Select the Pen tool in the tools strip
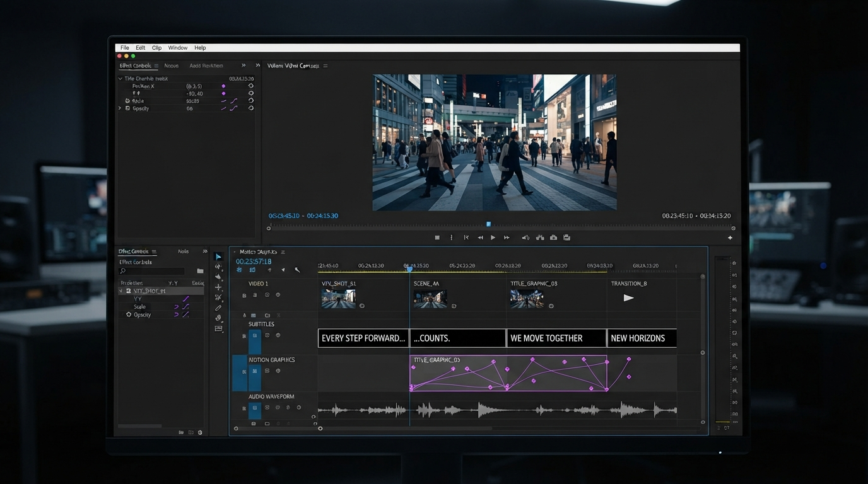868x484 pixels. [x=218, y=308]
